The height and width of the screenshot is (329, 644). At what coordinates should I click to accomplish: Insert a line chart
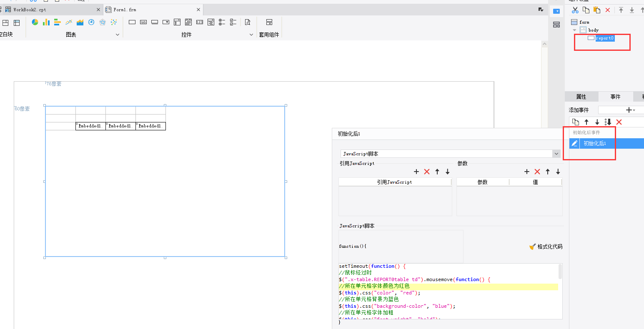(69, 22)
